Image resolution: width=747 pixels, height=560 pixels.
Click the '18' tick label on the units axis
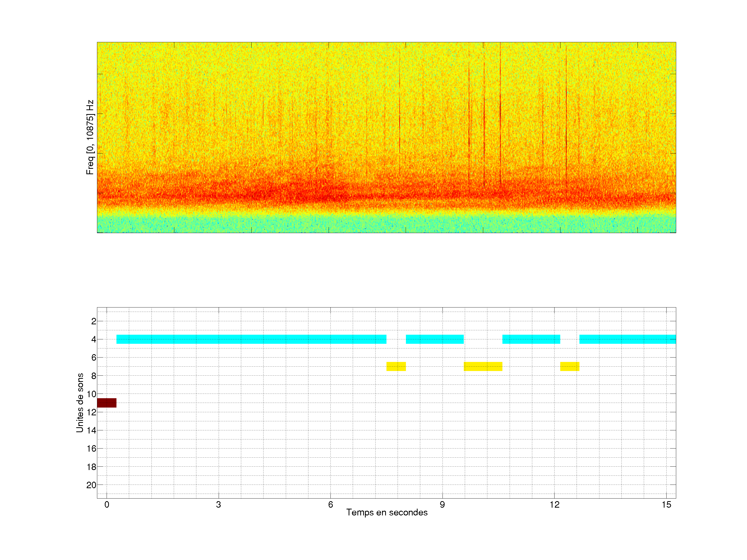pos(92,467)
